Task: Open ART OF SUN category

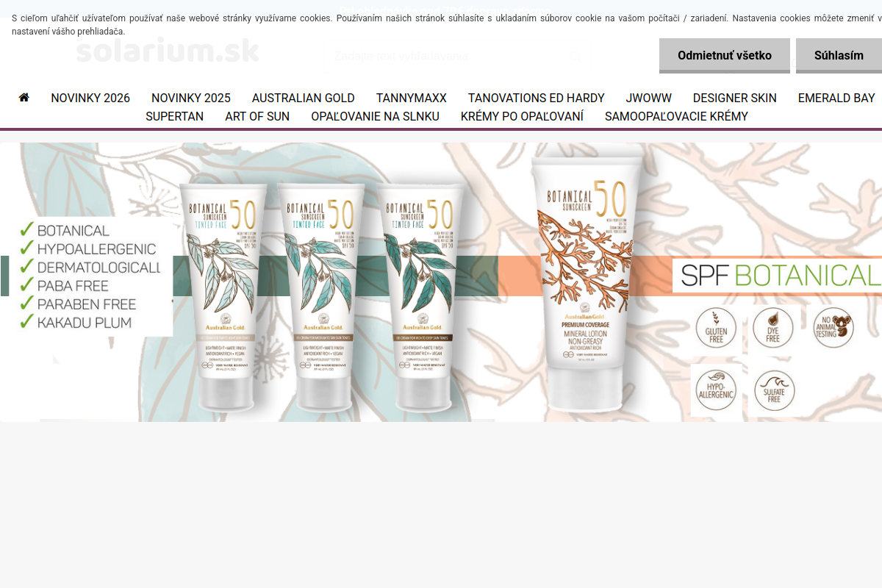Action: point(257,116)
